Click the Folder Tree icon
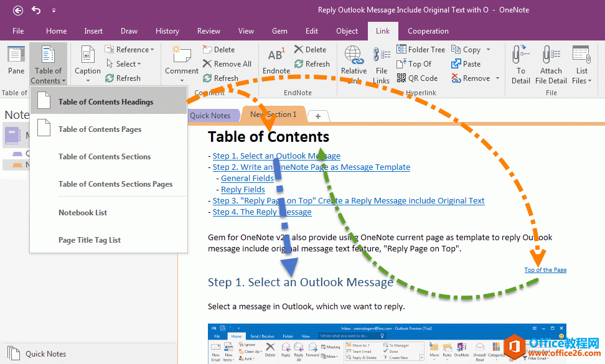Viewport: 605px width, 364px height. point(401,50)
